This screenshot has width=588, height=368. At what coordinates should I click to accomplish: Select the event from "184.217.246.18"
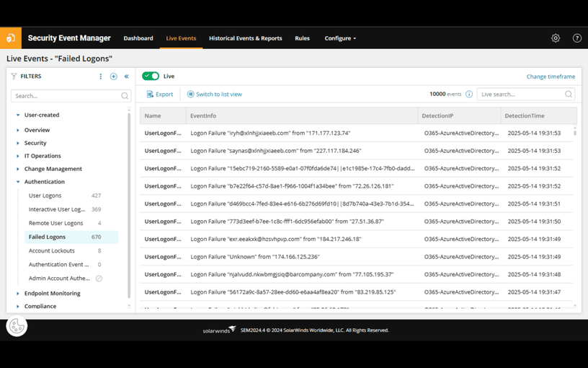(356, 239)
